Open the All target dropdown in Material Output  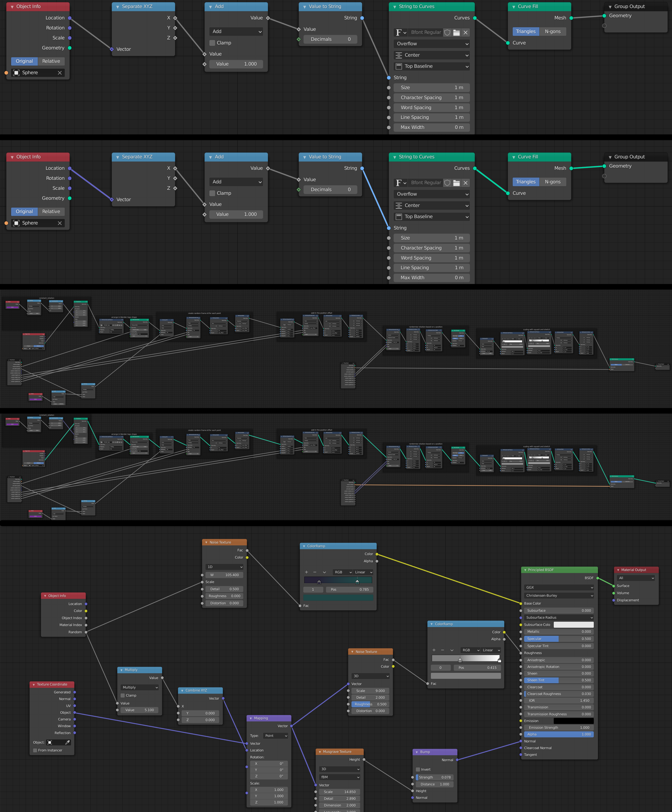point(636,578)
